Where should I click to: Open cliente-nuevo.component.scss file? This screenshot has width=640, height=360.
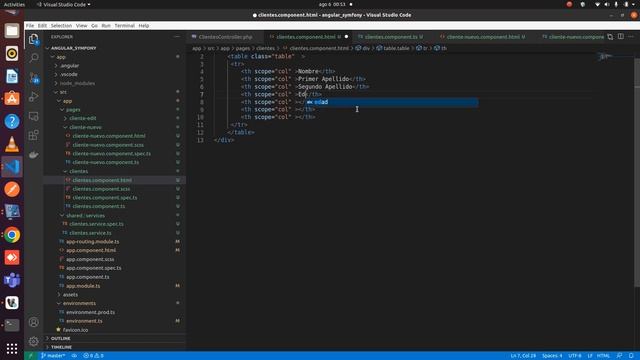tap(108, 145)
